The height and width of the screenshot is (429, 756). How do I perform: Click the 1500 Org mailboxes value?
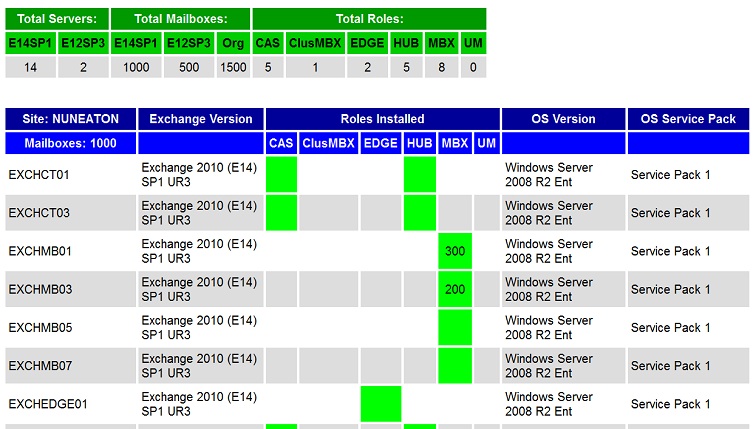[233, 67]
